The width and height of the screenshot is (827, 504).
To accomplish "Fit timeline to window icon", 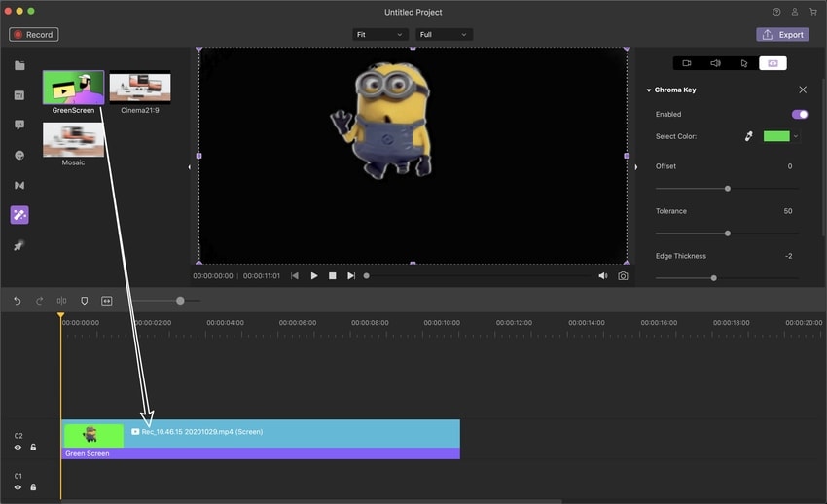I will 107,301.
